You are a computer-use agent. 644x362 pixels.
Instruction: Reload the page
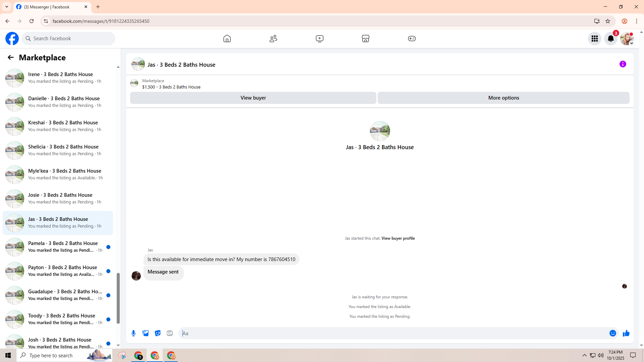tap(32, 21)
